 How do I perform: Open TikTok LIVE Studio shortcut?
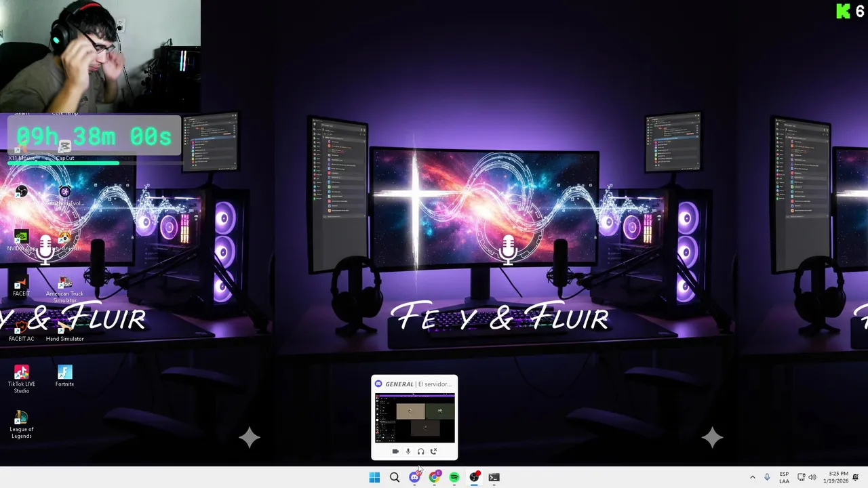[21, 380]
